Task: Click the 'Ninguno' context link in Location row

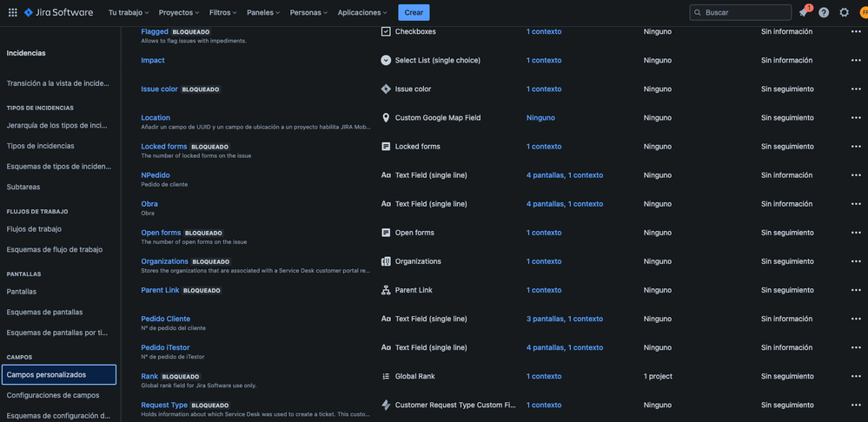Action: point(540,118)
